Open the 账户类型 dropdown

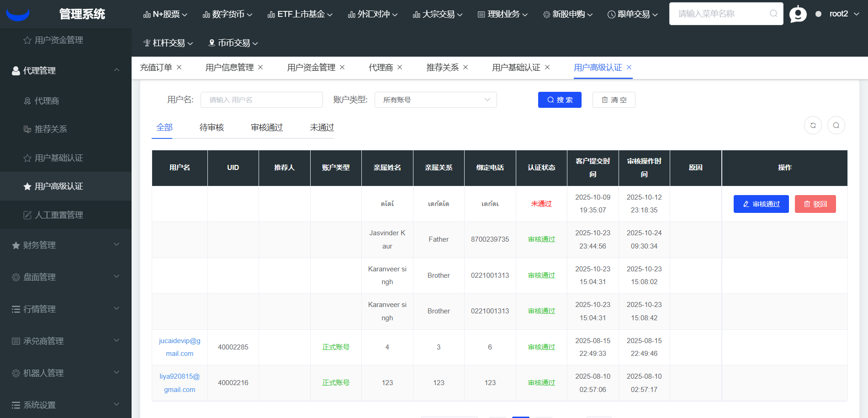pos(435,100)
